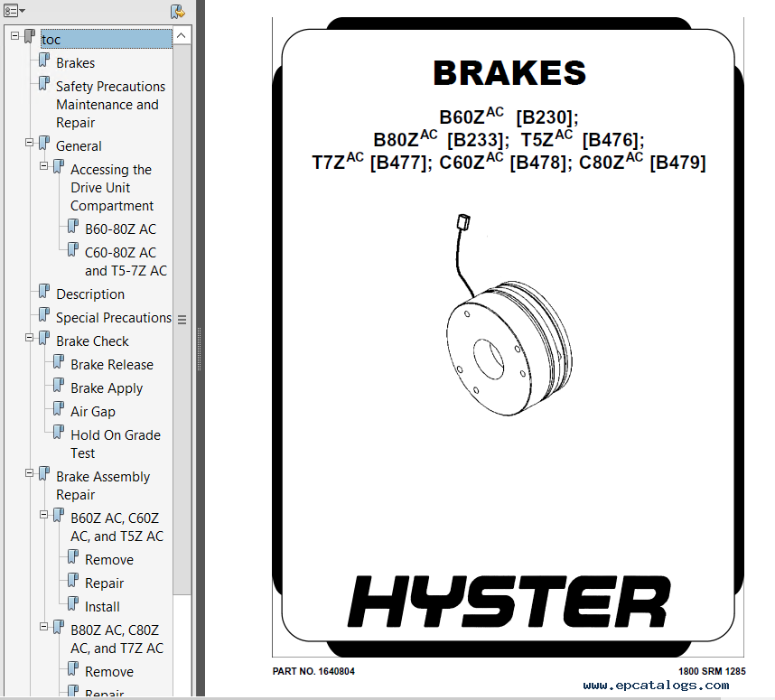Click the Brake Release bookmark icon
The height and width of the screenshot is (700, 775).
coord(59,362)
